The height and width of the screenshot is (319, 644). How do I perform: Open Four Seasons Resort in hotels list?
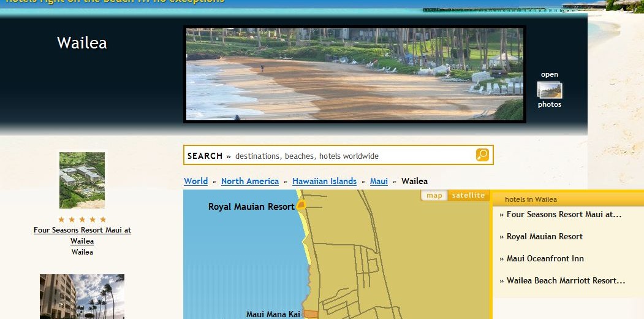[564, 215]
